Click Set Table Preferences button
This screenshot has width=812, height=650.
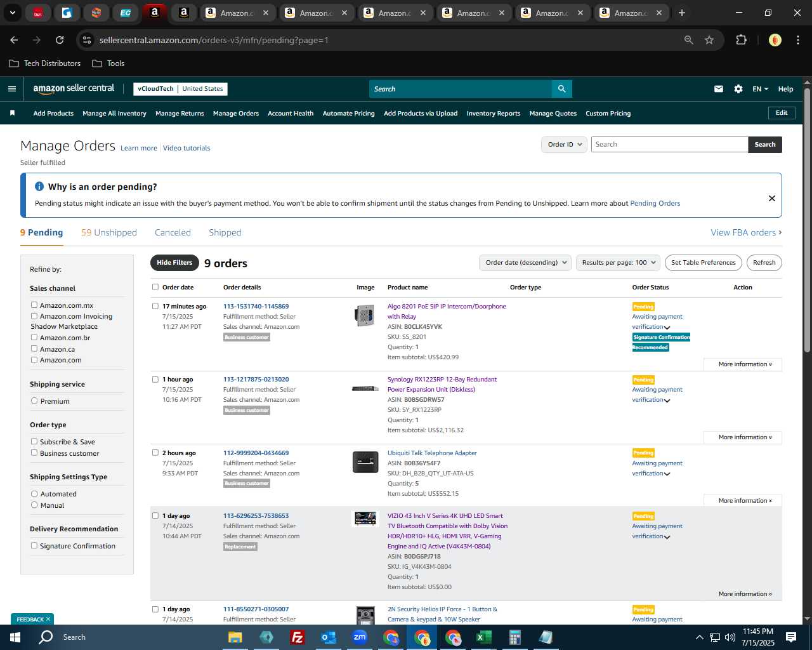pyautogui.click(x=704, y=263)
